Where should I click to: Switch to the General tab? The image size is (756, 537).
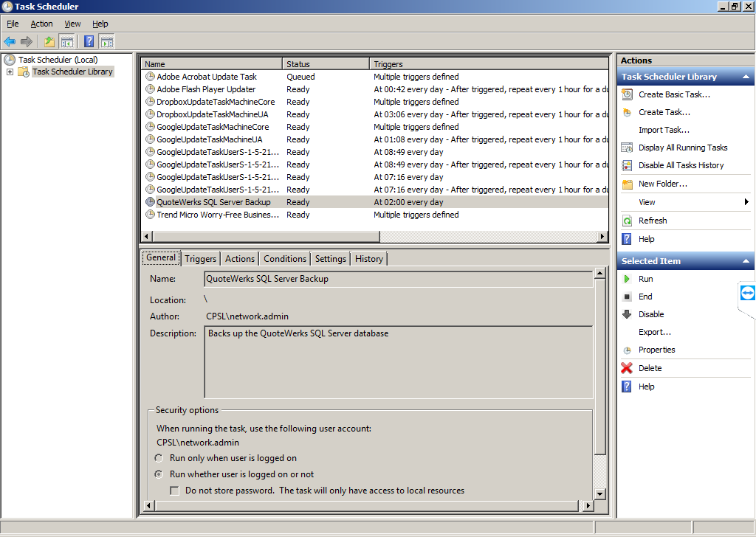pos(161,257)
